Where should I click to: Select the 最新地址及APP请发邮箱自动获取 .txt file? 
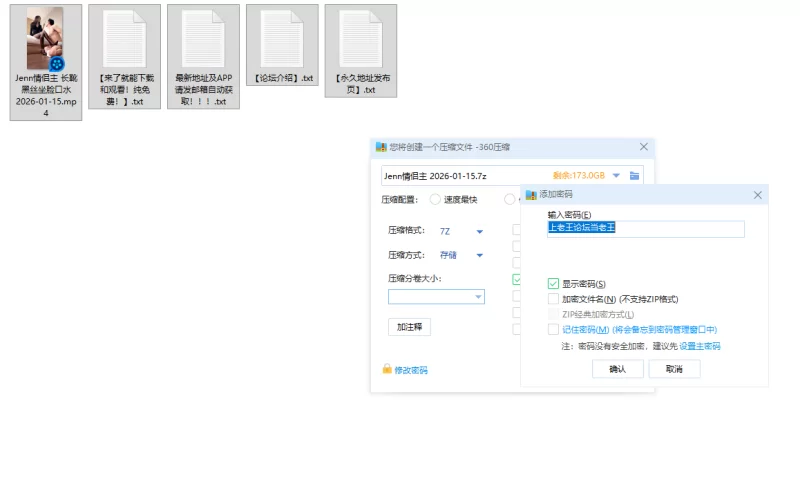click(x=203, y=57)
